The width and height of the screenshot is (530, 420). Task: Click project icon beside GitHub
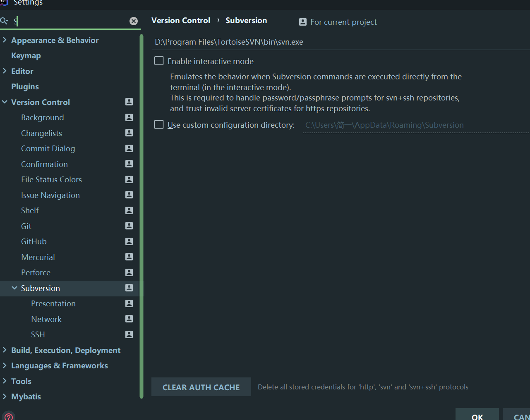point(129,241)
